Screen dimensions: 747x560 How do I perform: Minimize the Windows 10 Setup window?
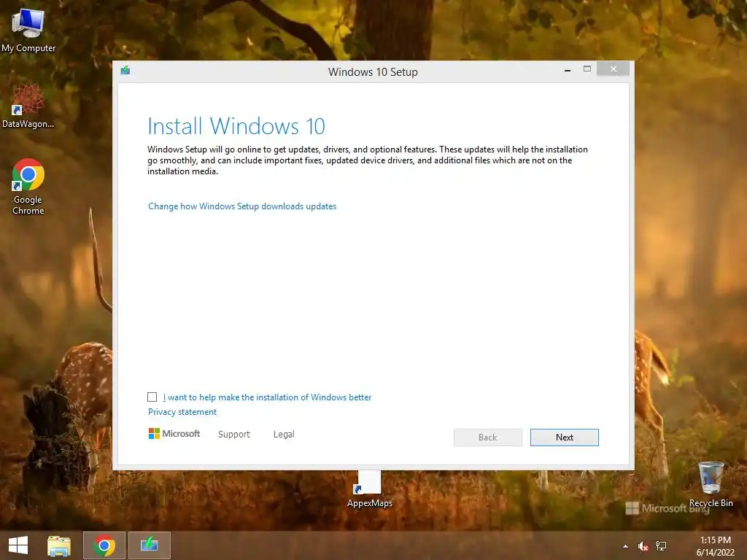coord(568,70)
